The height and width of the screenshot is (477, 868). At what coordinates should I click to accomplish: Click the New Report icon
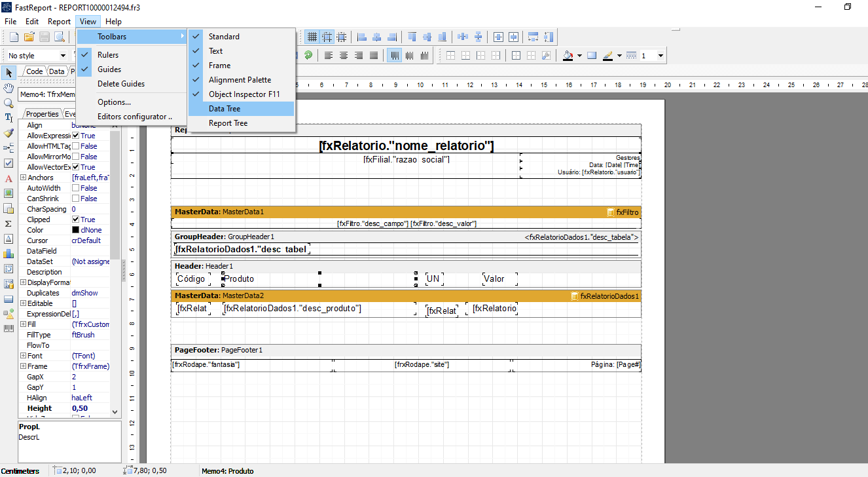pyautogui.click(x=14, y=37)
